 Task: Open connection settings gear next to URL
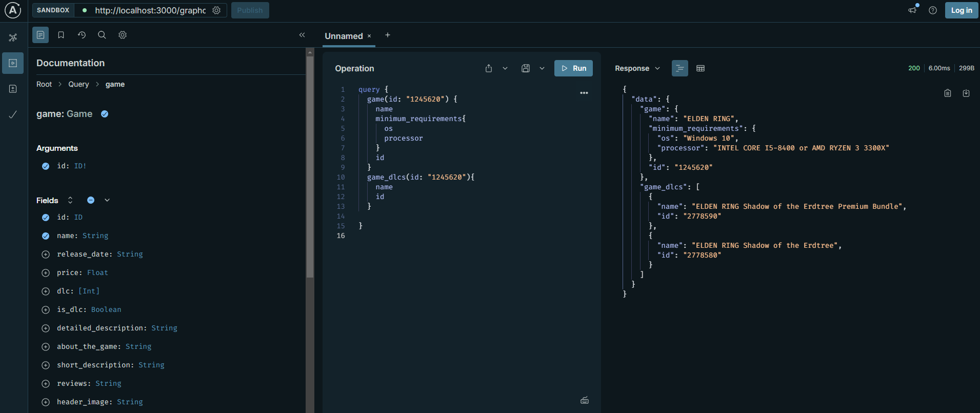coord(216,10)
